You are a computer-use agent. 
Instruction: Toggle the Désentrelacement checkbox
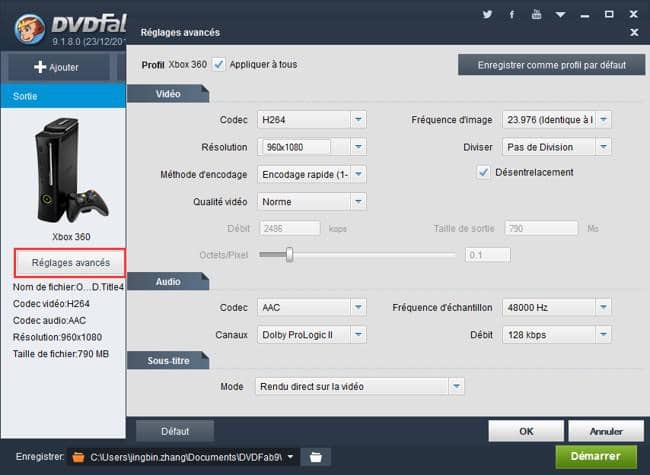[x=483, y=172]
